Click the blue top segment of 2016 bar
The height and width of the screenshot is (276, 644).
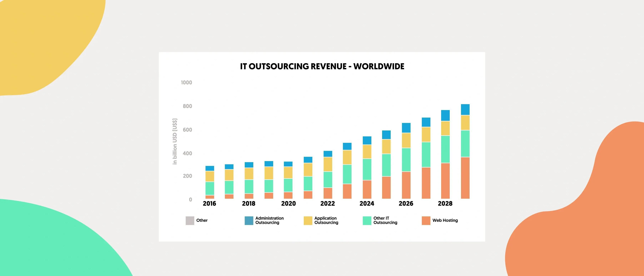click(209, 168)
